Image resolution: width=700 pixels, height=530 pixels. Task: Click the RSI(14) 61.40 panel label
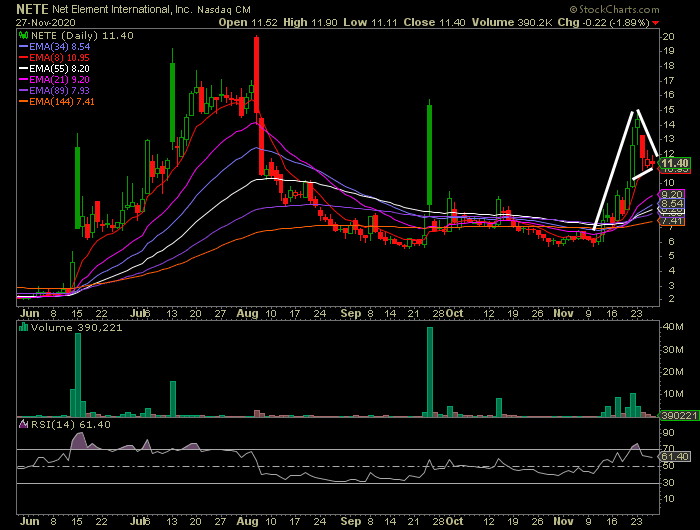[71, 424]
